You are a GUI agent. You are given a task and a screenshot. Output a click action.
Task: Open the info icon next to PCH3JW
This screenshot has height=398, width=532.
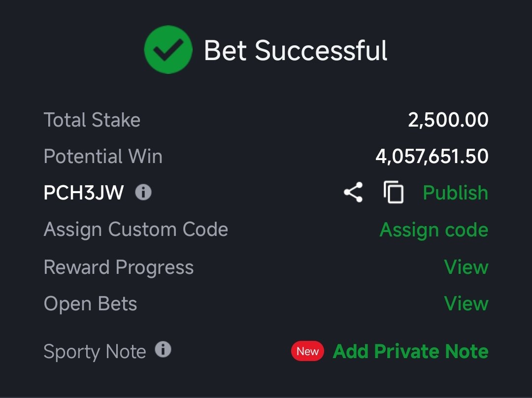(143, 192)
